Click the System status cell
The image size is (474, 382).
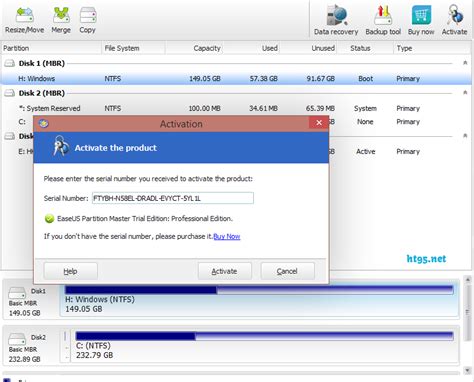pyautogui.click(x=365, y=108)
